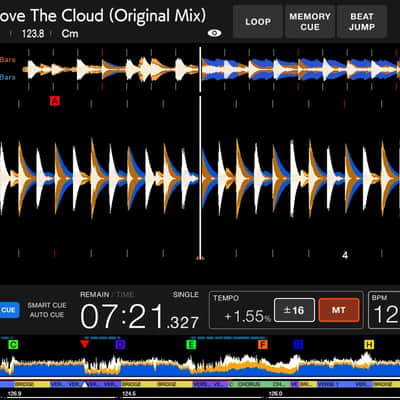Toggle Master Tempo MT button
Viewport: 400px width, 400px height.
[339, 310]
